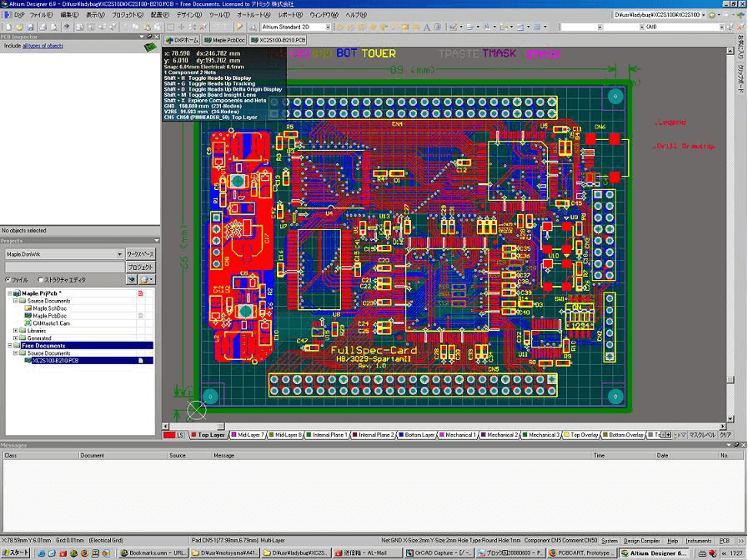
Task: Click the LS layer set color icon
Action: coord(169,434)
